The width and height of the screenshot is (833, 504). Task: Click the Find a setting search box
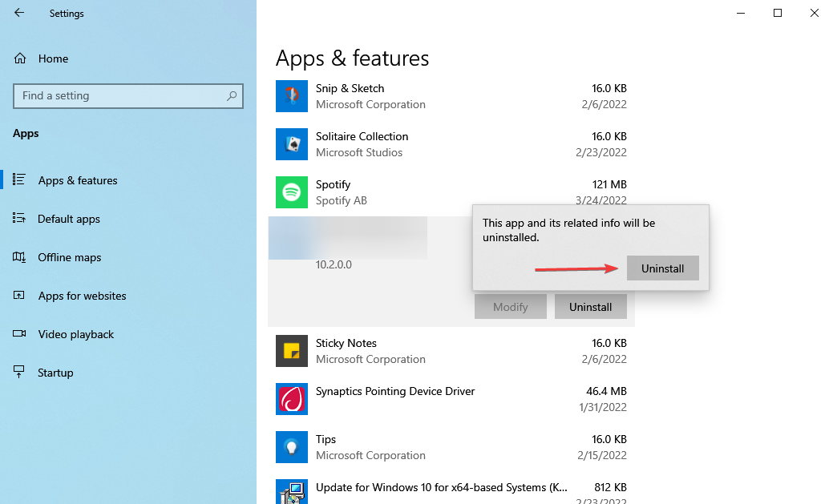(128, 95)
